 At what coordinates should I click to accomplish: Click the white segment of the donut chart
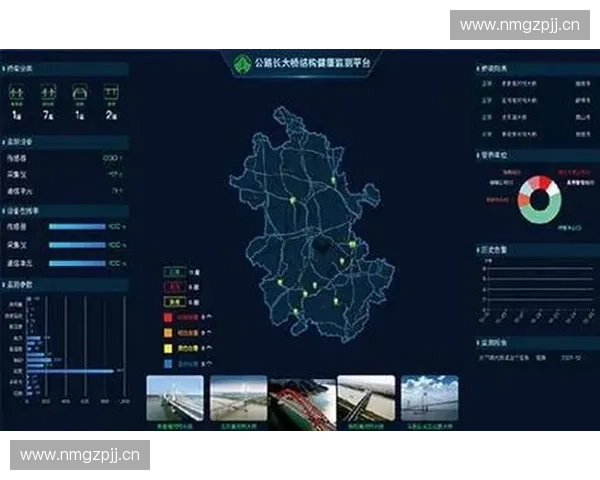(553, 189)
